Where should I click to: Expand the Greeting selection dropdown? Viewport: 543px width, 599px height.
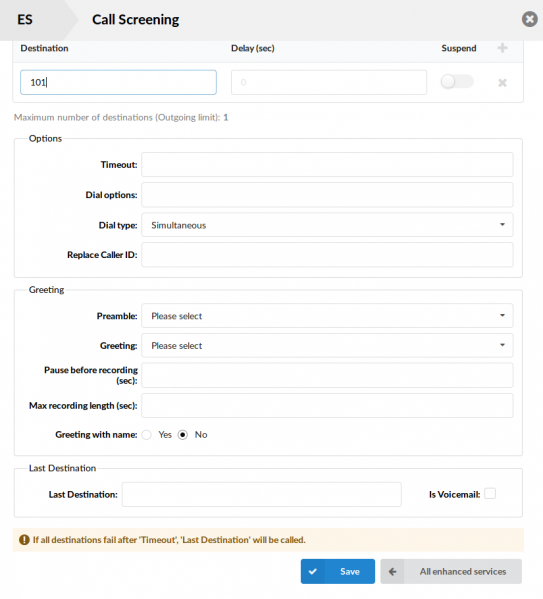tap(327, 345)
